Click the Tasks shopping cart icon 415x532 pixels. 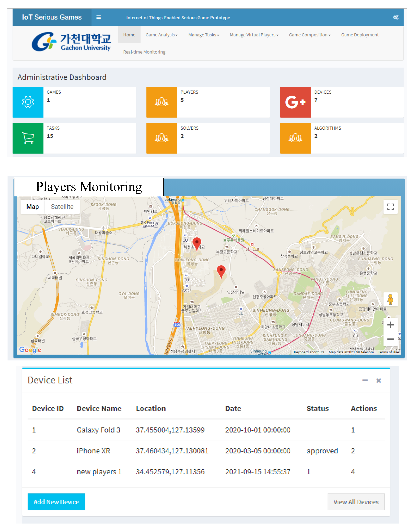28,138
